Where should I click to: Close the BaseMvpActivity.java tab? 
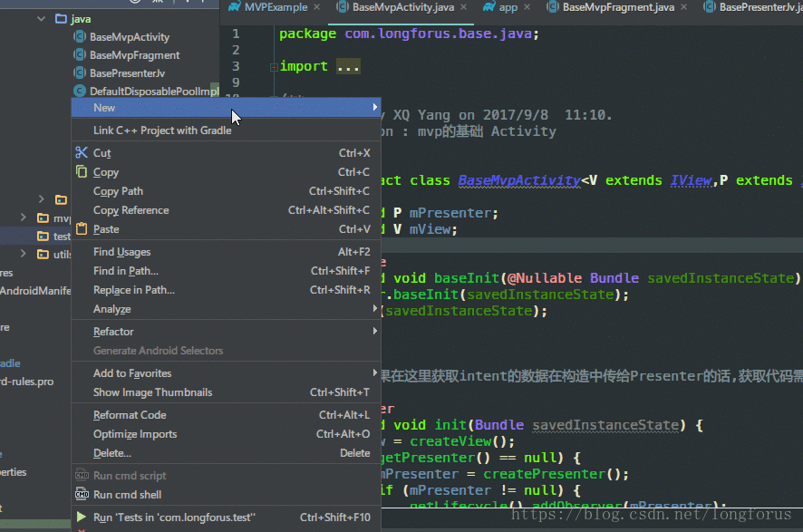point(463,7)
